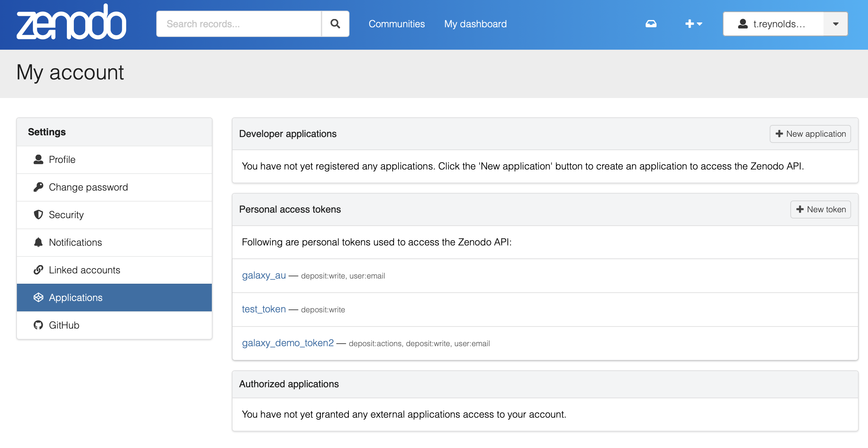This screenshot has width=868, height=448.
Task: Open the galaxy_au token link
Action: (x=264, y=275)
